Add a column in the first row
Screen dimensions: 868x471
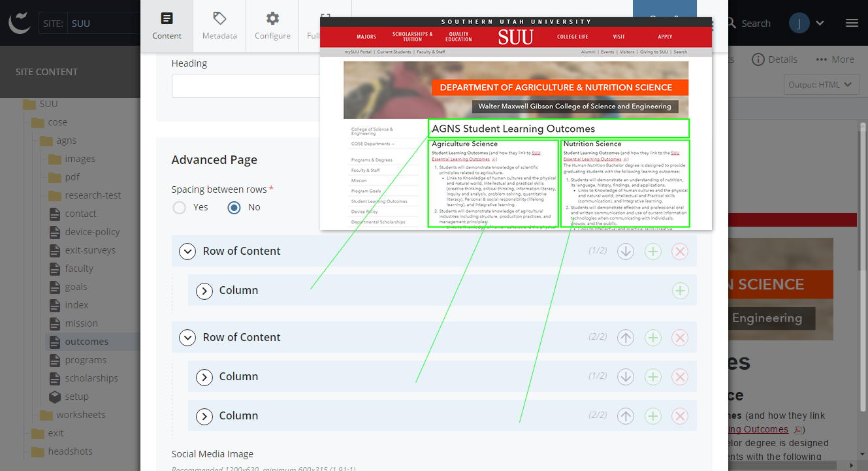680,291
